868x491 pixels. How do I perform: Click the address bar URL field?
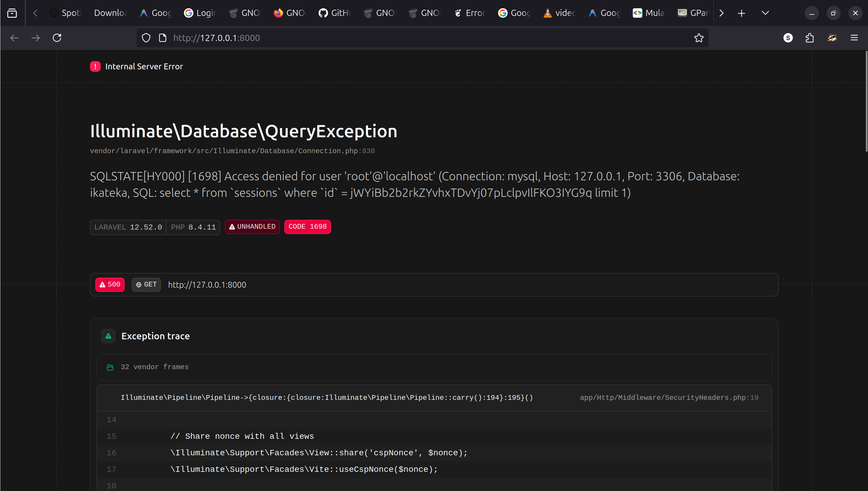(405, 38)
